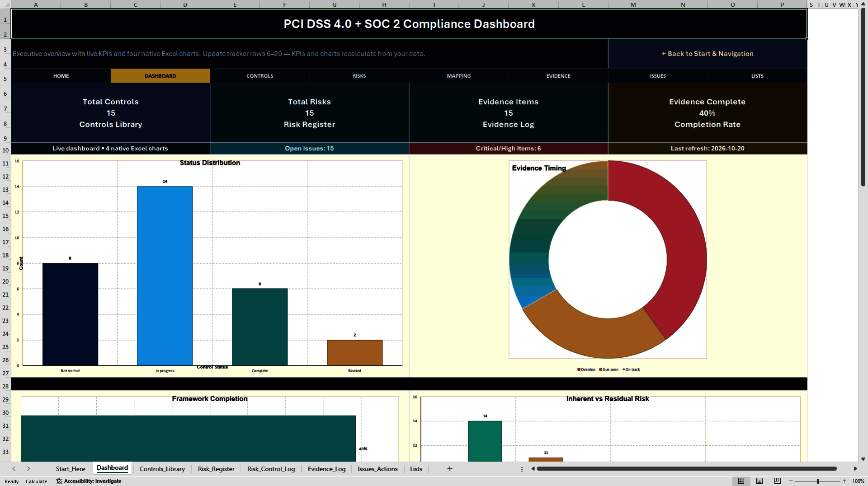Click the Accessibility: Investigate status icon

coord(89,481)
